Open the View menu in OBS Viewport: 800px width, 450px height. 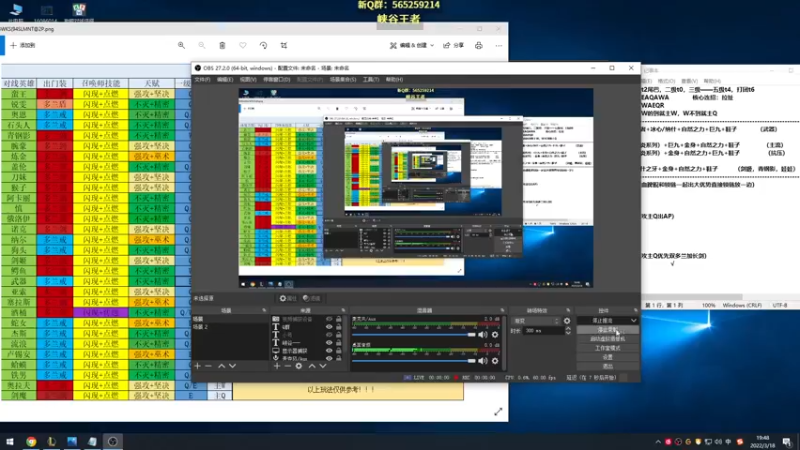(x=248, y=80)
